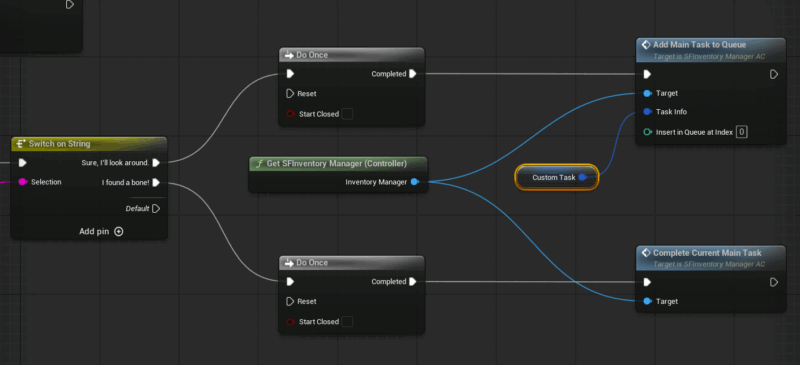Select the lower Do Once node header
Viewport: 800px width, 365px height.
pyautogui.click(x=352, y=262)
